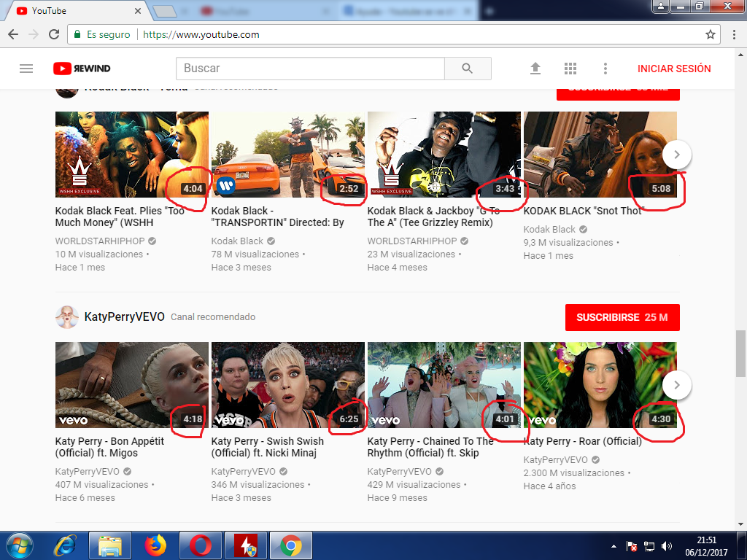Click the scrollbar down arrow
This screenshot has width=747, height=560.
coord(741,524)
